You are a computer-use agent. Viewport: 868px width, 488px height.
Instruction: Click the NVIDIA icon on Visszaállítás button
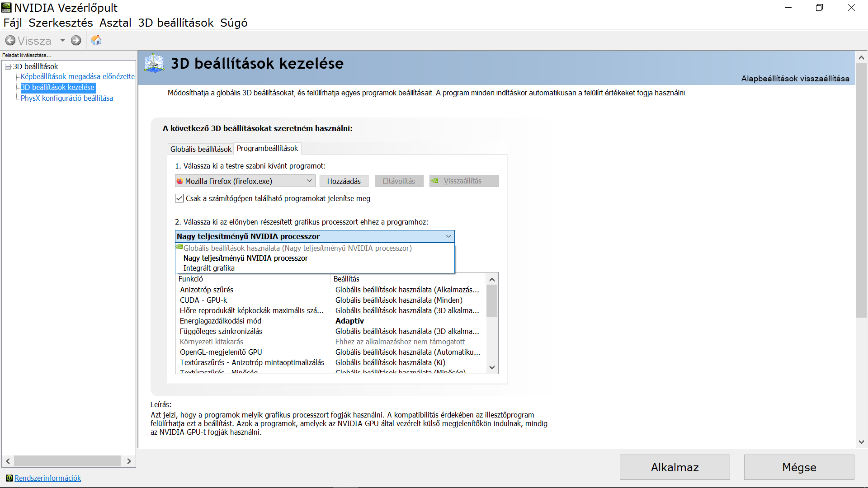click(435, 181)
